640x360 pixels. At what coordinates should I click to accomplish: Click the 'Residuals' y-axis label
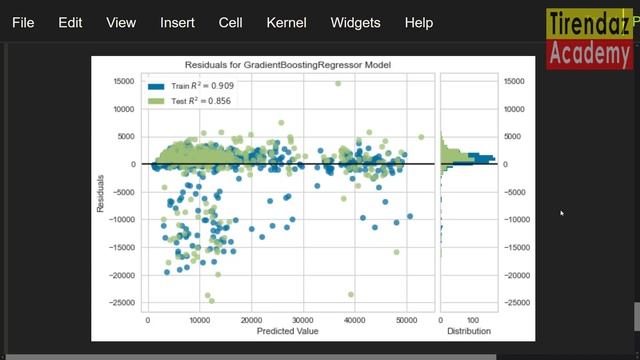click(100, 193)
